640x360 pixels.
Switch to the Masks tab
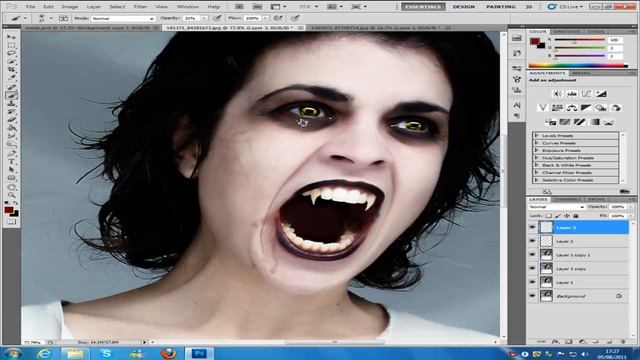click(581, 73)
